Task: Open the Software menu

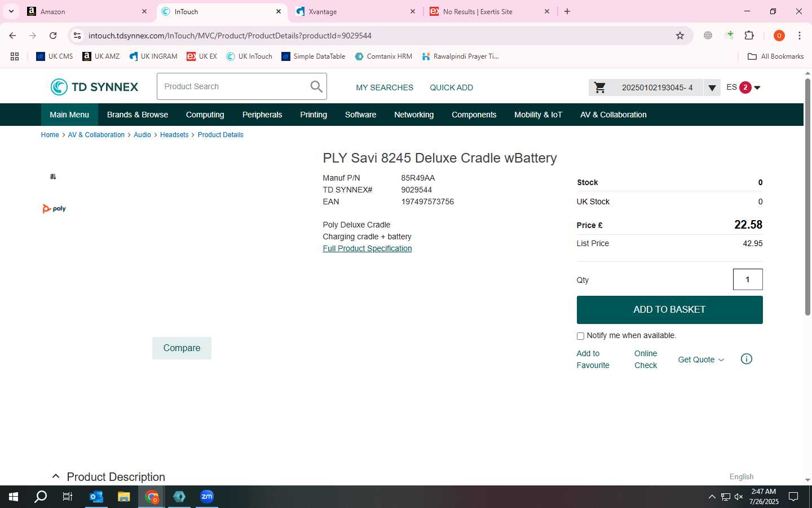Action: tap(361, 115)
